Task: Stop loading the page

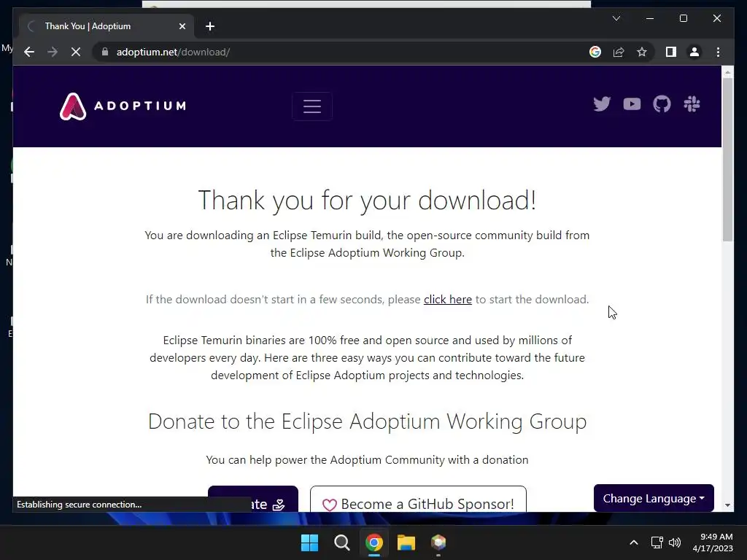Action: (x=76, y=52)
